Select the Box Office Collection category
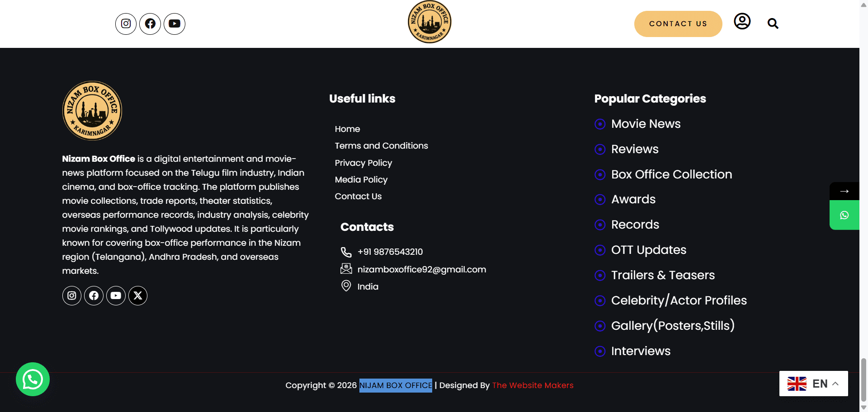 tap(671, 174)
